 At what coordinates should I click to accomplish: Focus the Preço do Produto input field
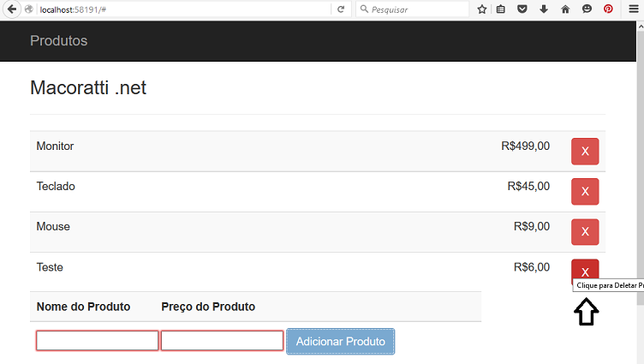pos(222,341)
